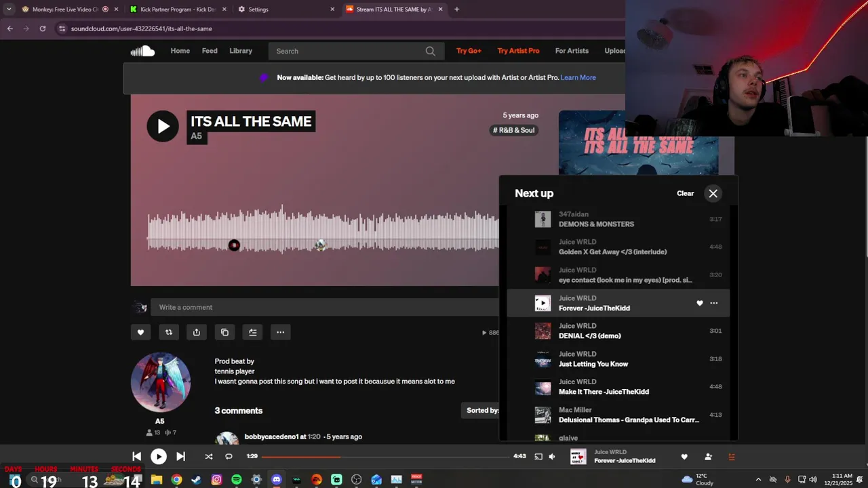Play ITS ALL THE SAME with the big play button
Screen dimensions: 868x488
click(x=163, y=126)
